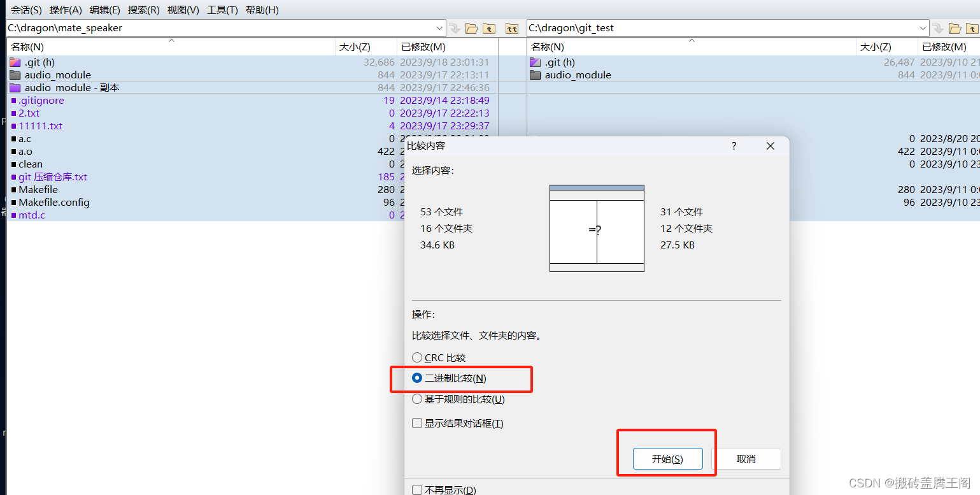Open the 搜索(R) menu
The image size is (980, 495).
143,10
